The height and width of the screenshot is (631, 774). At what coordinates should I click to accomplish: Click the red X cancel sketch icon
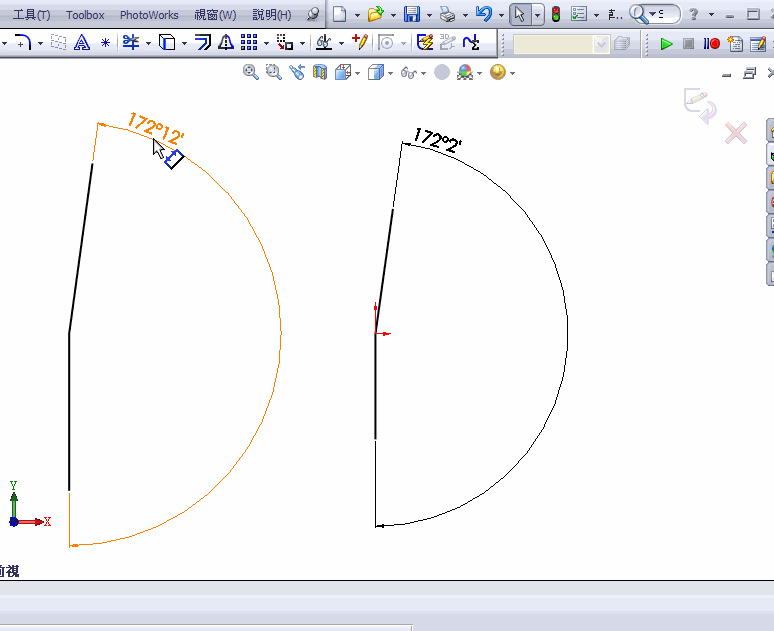pyautogui.click(x=735, y=133)
